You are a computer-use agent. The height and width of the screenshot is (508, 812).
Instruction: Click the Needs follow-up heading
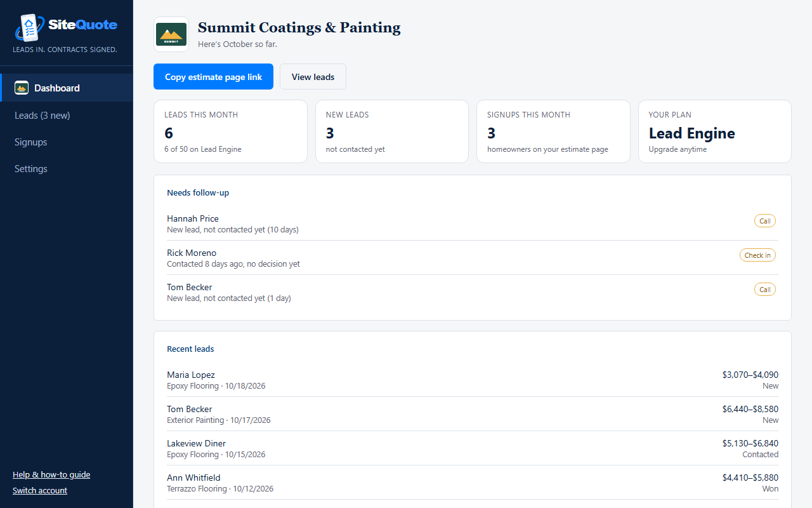pos(198,192)
